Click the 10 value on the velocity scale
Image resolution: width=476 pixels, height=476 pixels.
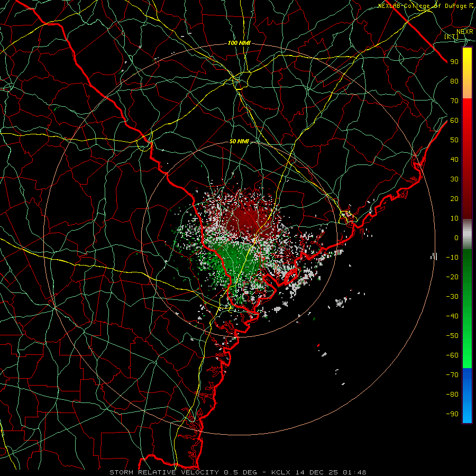(x=454, y=218)
